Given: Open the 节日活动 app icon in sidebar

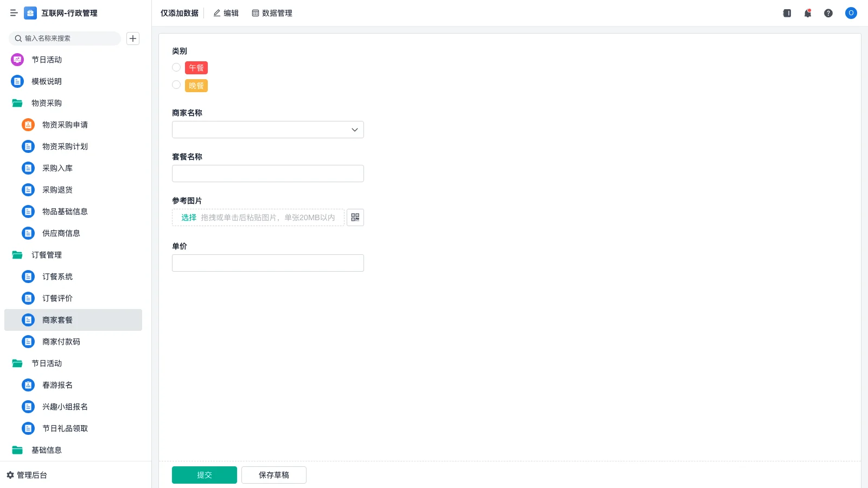Looking at the screenshot, I should tap(17, 60).
